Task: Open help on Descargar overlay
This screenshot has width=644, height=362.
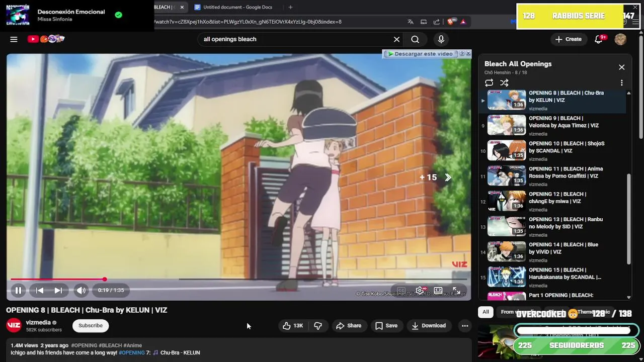Action: pyautogui.click(x=461, y=53)
